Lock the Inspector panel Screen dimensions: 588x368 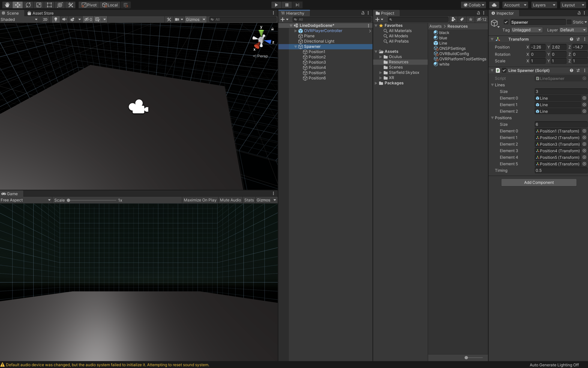[x=579, y=13]
